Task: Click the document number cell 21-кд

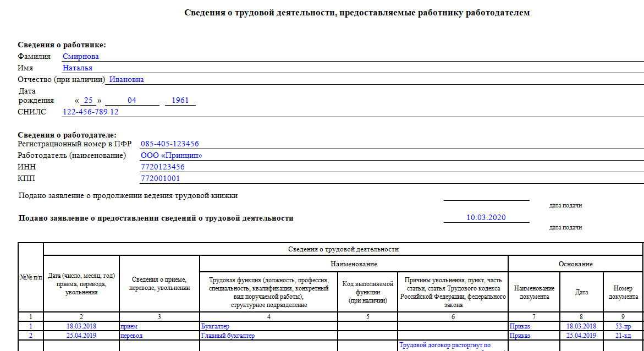Action: [623, 336]
